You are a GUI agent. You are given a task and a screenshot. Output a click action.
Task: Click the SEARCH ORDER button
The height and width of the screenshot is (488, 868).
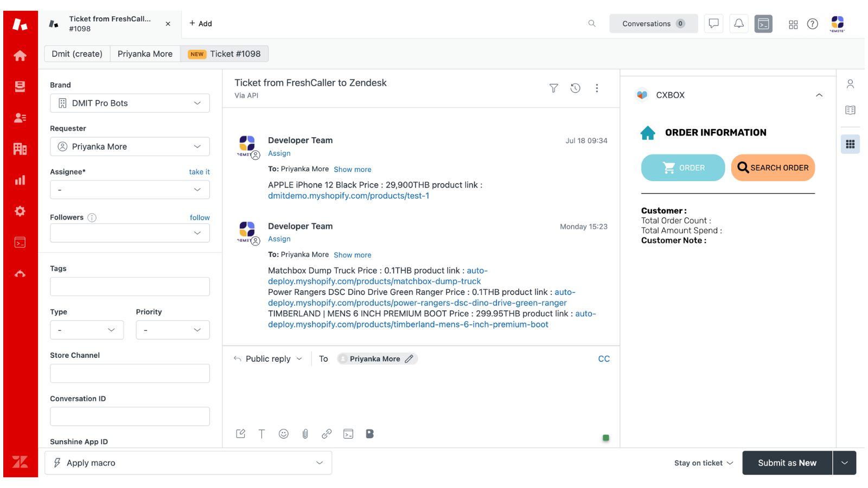tap(773, 168)
